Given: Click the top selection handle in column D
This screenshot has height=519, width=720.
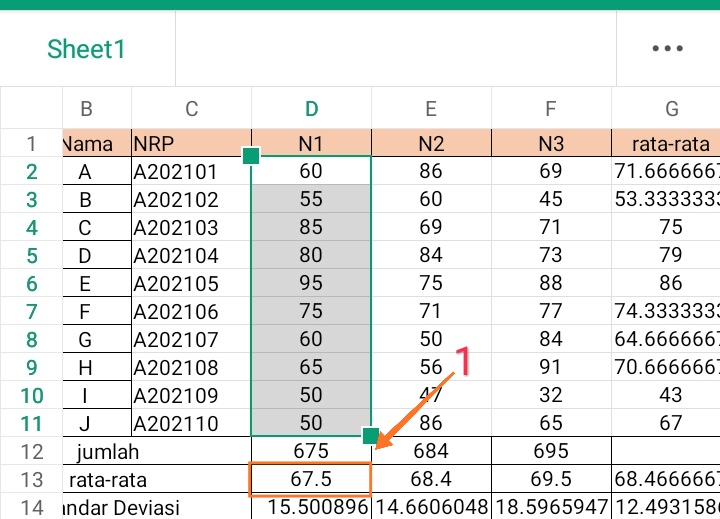Looking at the screenshot, I should tap(251, 155).
